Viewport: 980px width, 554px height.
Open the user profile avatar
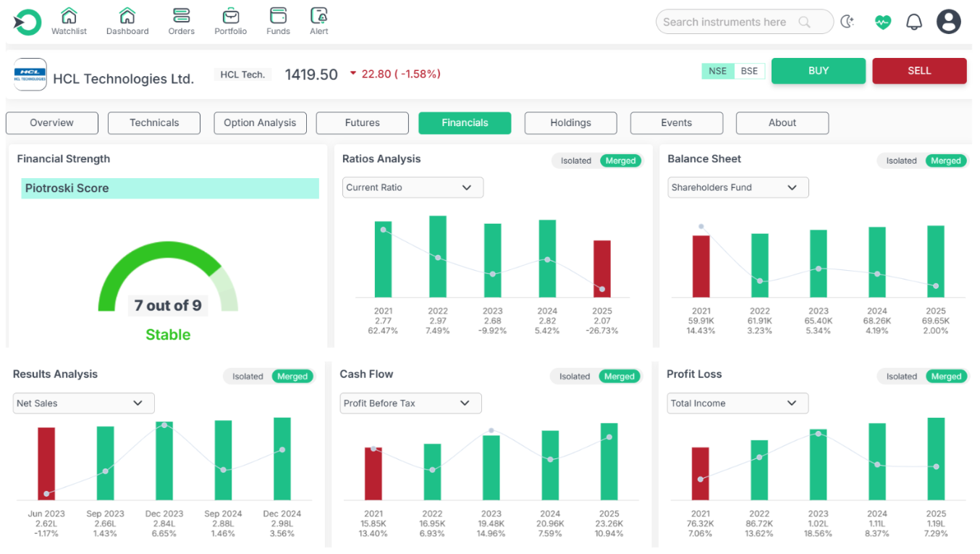pos(948,22)
